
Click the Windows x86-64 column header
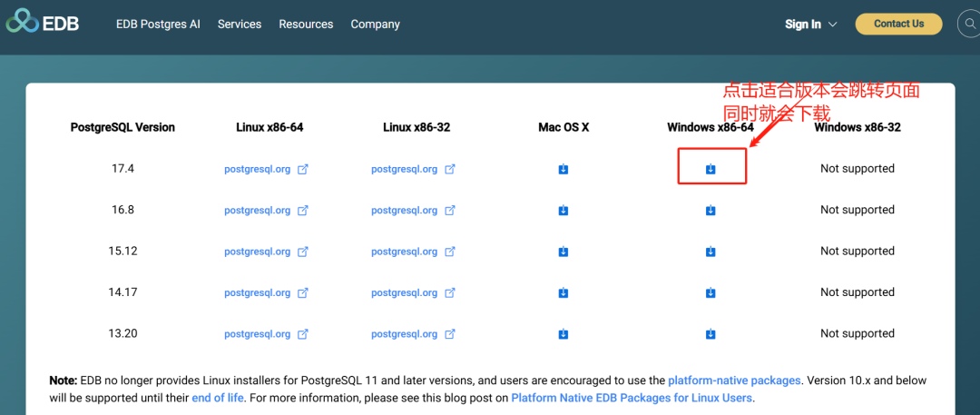(x=710, y=128)
